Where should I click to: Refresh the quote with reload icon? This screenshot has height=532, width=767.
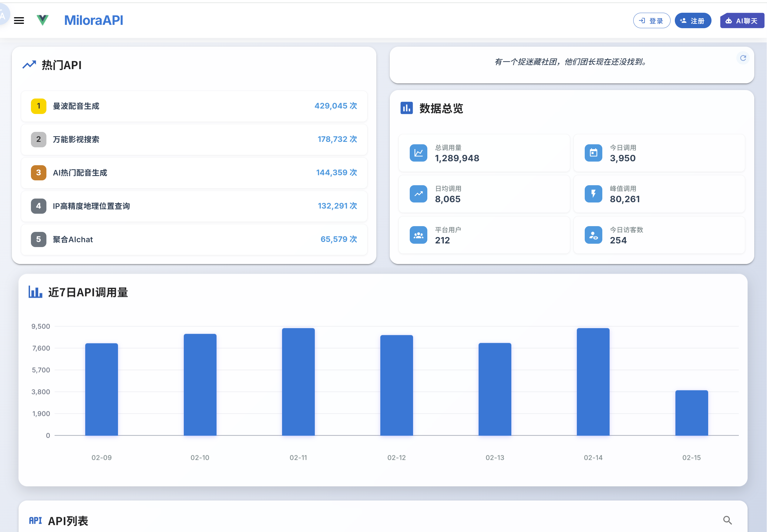coord(743,58)
